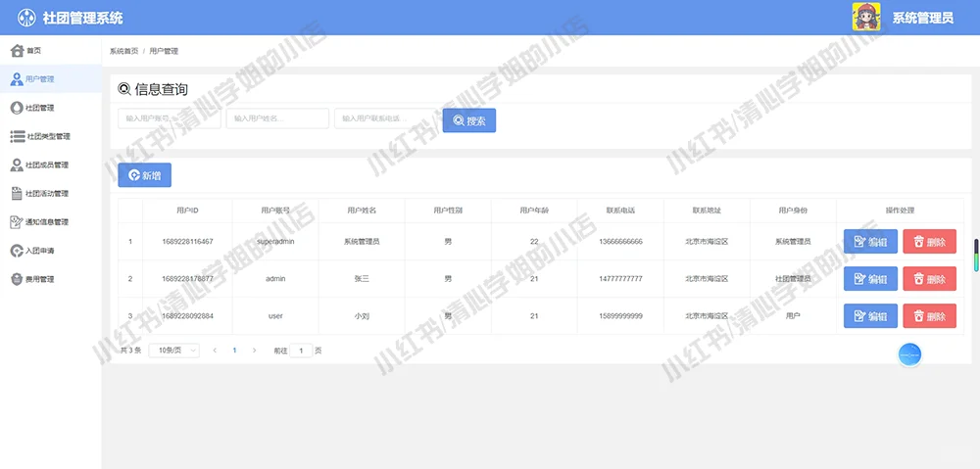Click the 用户身份 column header
Viewport: 980px width, 469px height.
click(x=793, y=211)
